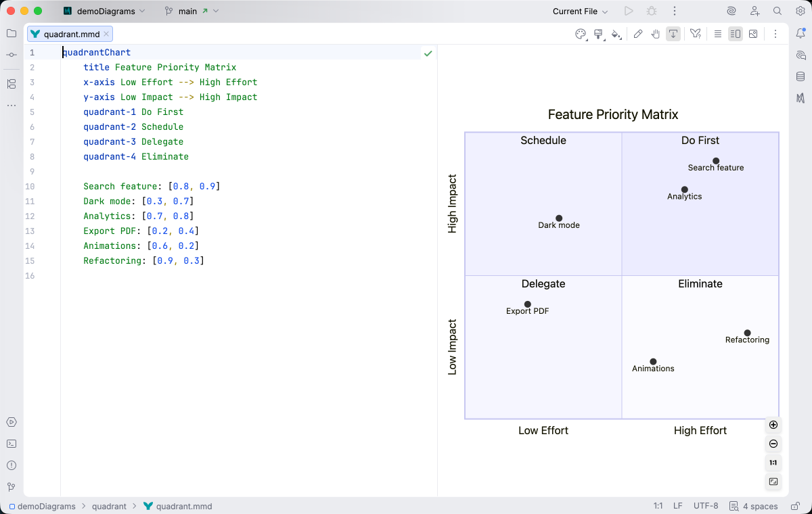The image size is (812, 514).
Task: Reset diagram zoom to 1:1
Action: tap(773, 463)
